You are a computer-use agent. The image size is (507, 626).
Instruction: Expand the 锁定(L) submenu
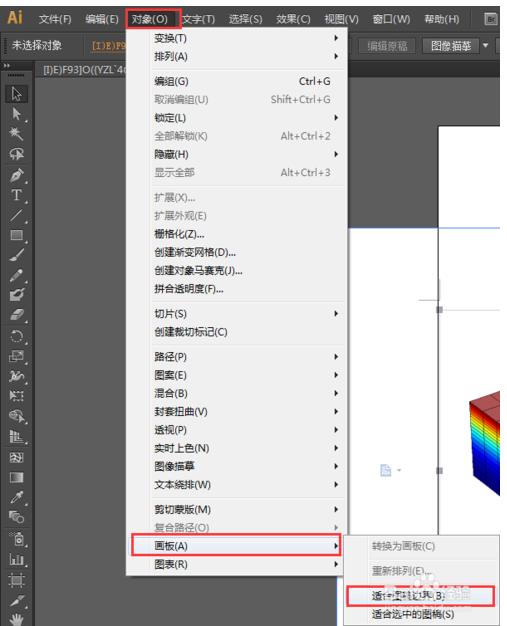point(237,118)
